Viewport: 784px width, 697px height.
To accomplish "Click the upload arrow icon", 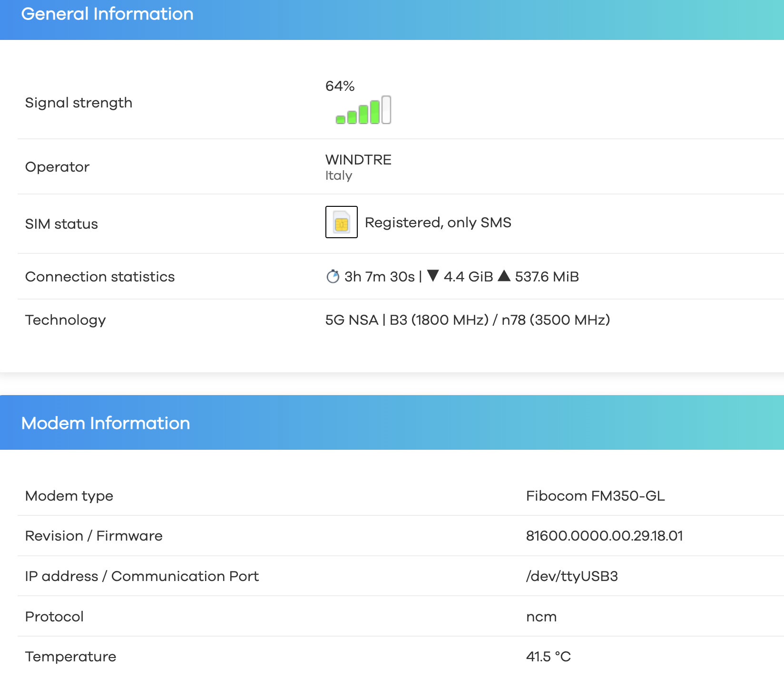I will pyautogui.click(x=504, y=276).
